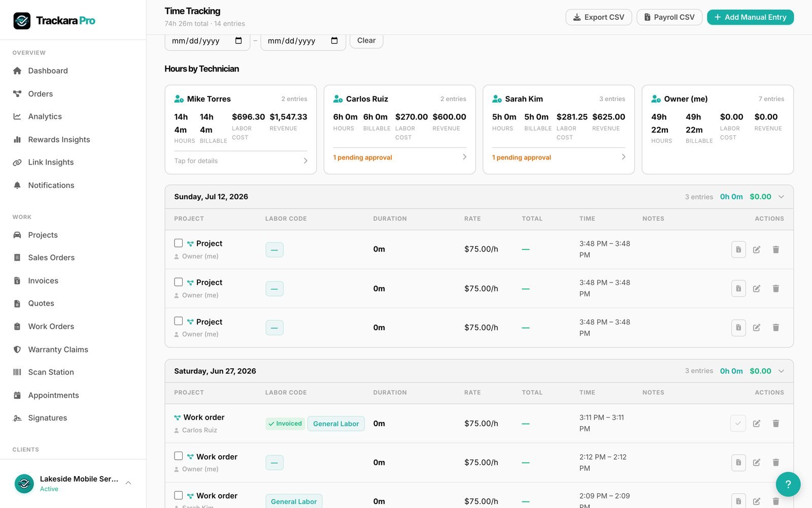
Task: Check the third Jul 12 Project entry checkbox
Action: click(x=178, y=321)
